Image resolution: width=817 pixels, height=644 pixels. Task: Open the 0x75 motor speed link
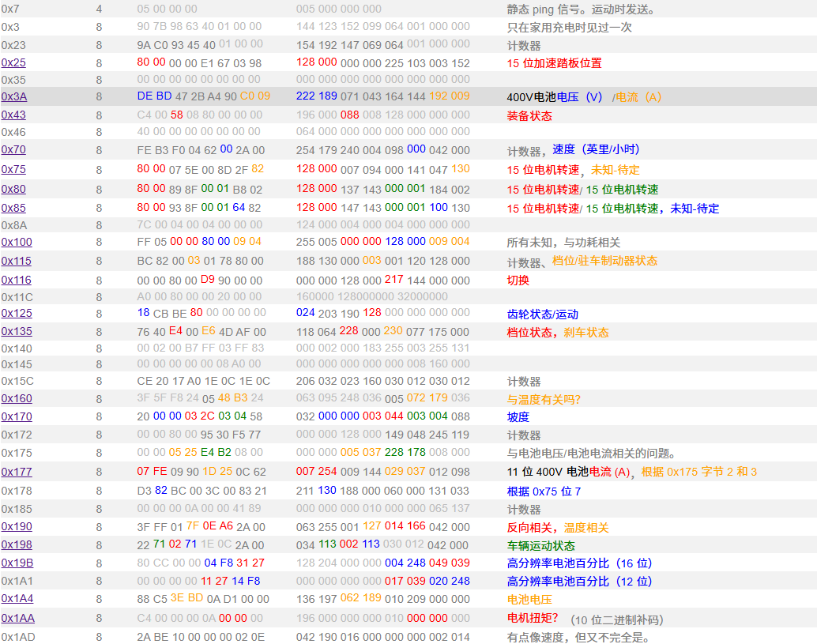pos(13,169)
